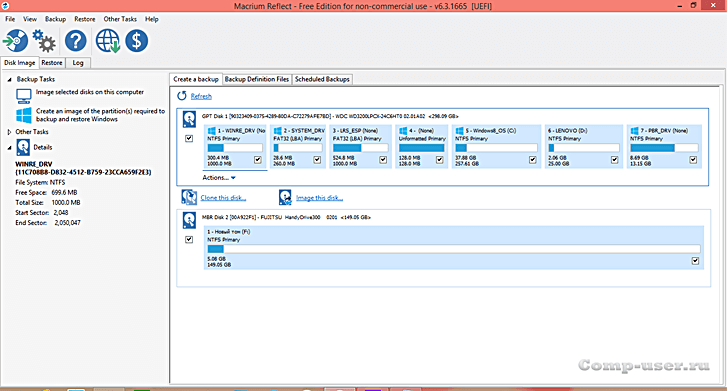Click Windows flag icon on WINRE_DRV partition

click(x=211, y=130)
